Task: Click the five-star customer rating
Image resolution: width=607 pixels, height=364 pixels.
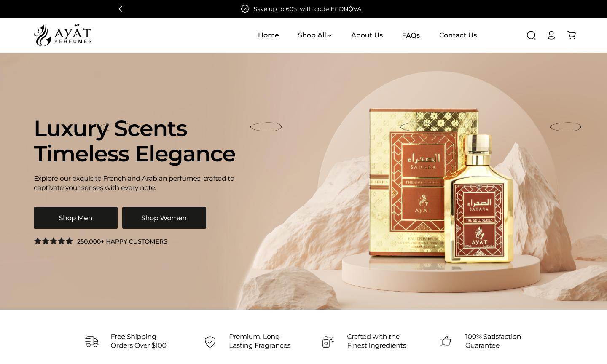Action: (54, 241)
